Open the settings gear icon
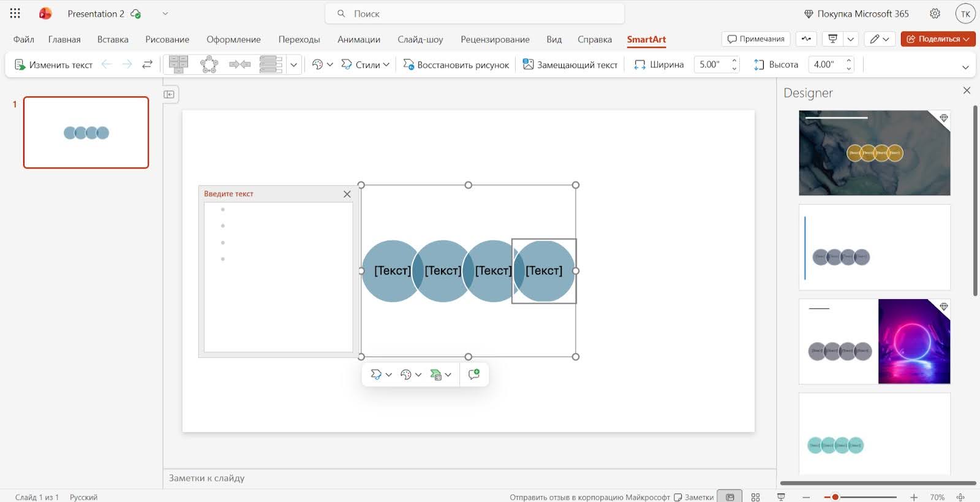 [x=935, y=13]
